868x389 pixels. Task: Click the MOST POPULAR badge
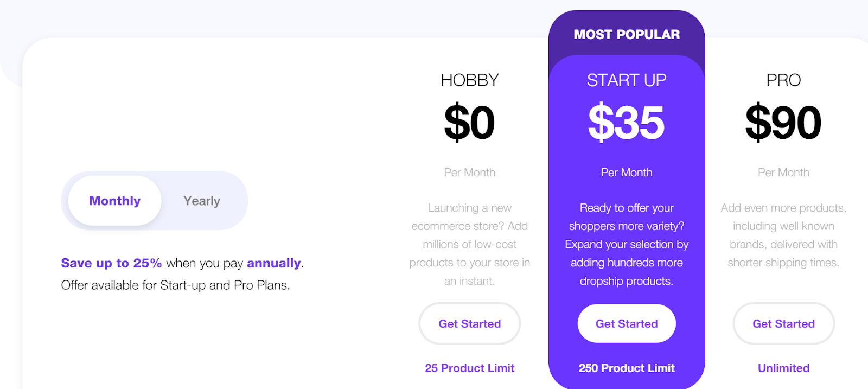(x=626, y=34)
